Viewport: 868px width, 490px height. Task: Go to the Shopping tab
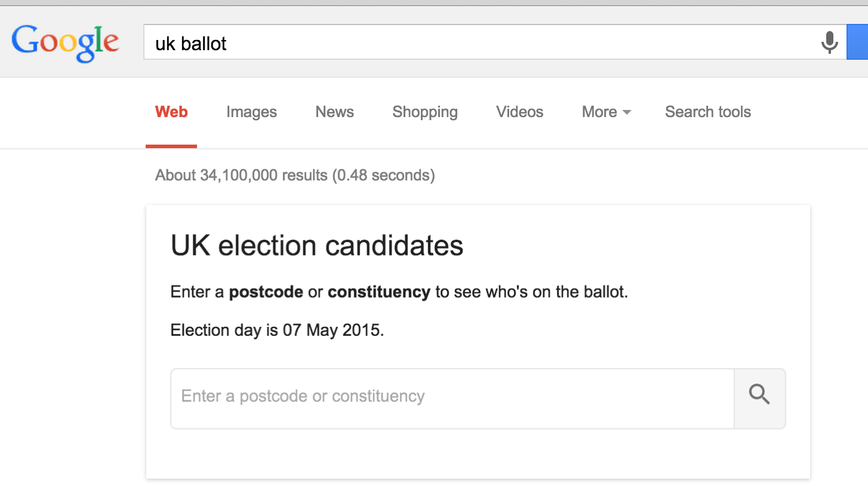click(x=425, y=112)
